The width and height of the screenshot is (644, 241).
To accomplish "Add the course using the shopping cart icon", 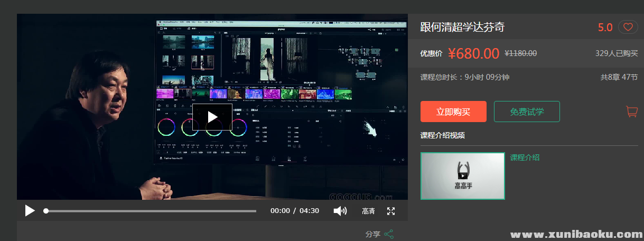I will click(x=631, y=112).
